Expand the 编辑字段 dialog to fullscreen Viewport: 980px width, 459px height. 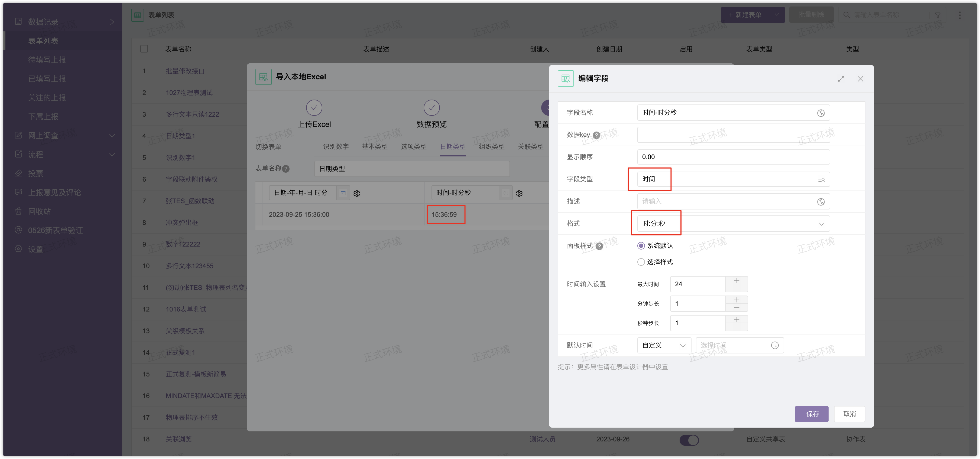pos(841,79)
